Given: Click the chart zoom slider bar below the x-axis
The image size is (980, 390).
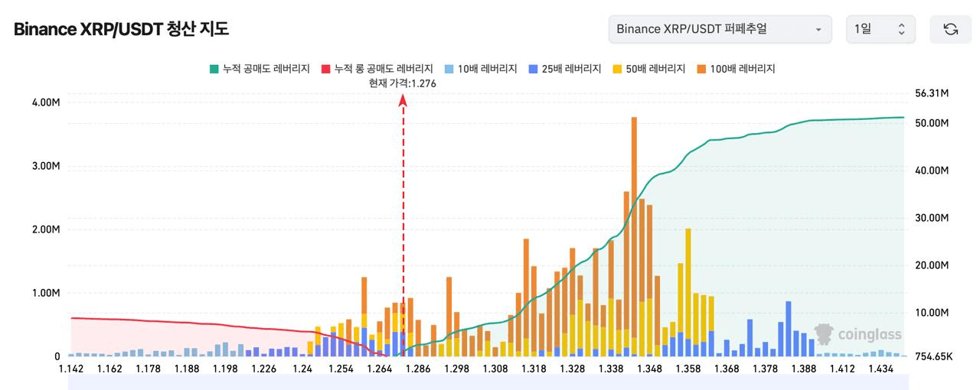Looking at the screenshot, I should pyautogui.click(x=488, y=382).
